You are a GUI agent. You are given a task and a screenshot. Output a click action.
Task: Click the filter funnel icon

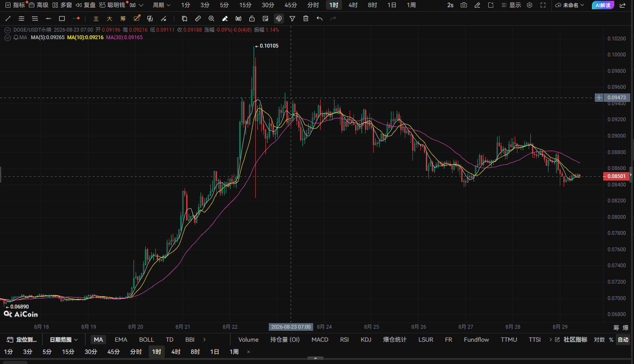[292, 19]
